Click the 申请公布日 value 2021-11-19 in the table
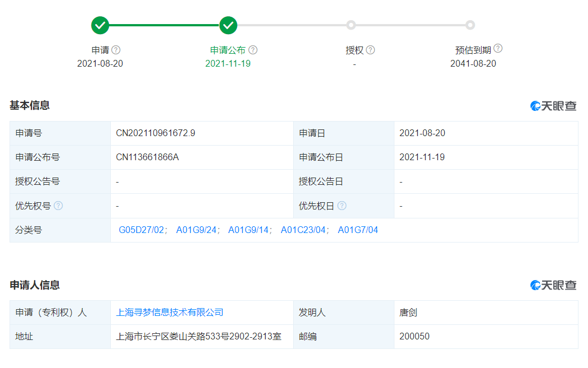The width and height of the screenshot is (588, 368). 422,157
